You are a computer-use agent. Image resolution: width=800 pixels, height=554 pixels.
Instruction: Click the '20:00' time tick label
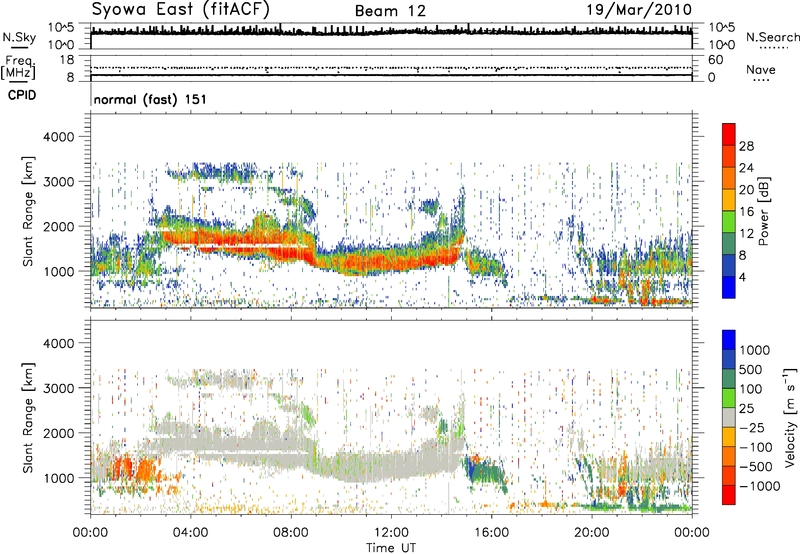tap(592, 533)
